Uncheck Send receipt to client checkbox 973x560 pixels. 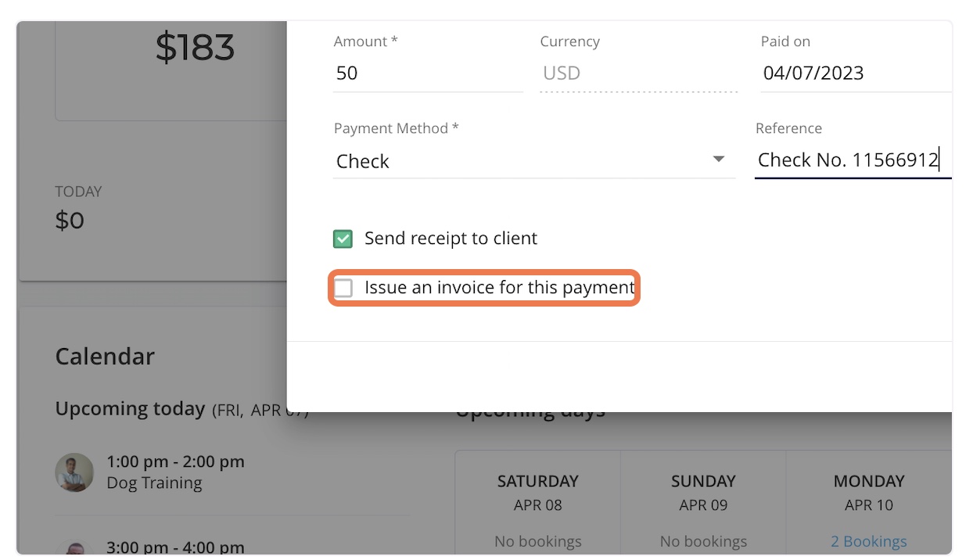coord(343,239)
